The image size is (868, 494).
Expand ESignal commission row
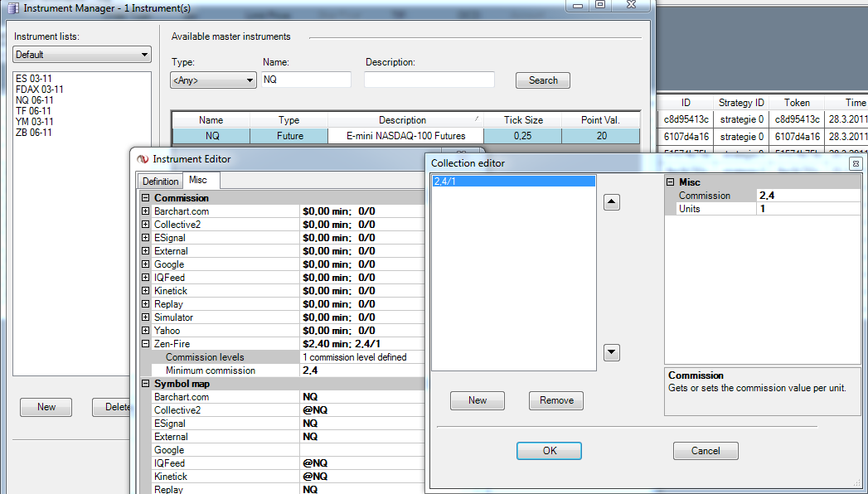pyautogui.click(x=145, y=238)
